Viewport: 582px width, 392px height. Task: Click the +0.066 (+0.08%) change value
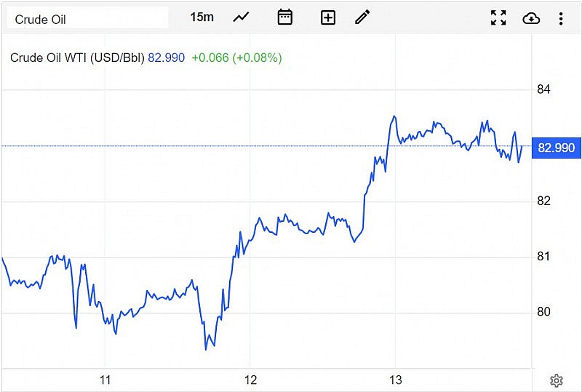[x=236, y=57]
